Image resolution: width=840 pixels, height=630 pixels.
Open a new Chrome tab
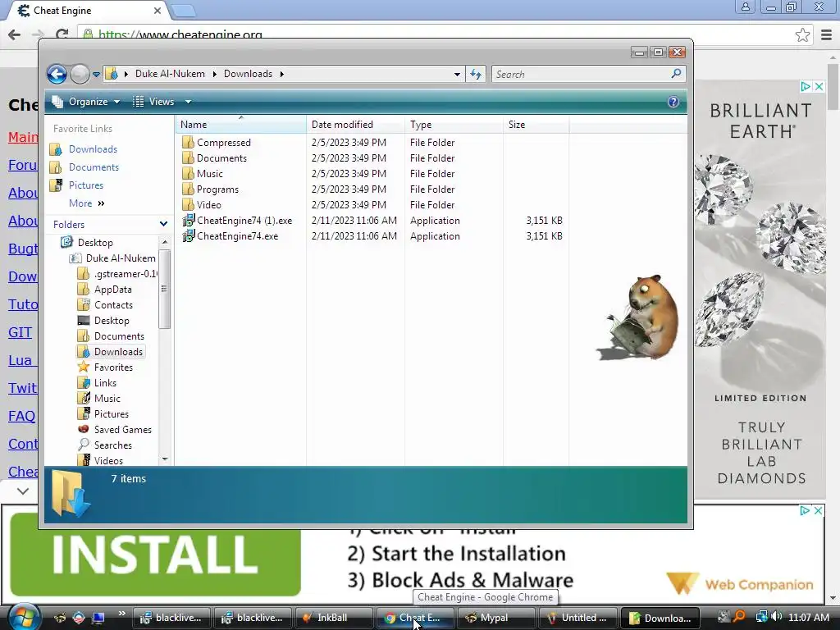(x=184, y=11)
